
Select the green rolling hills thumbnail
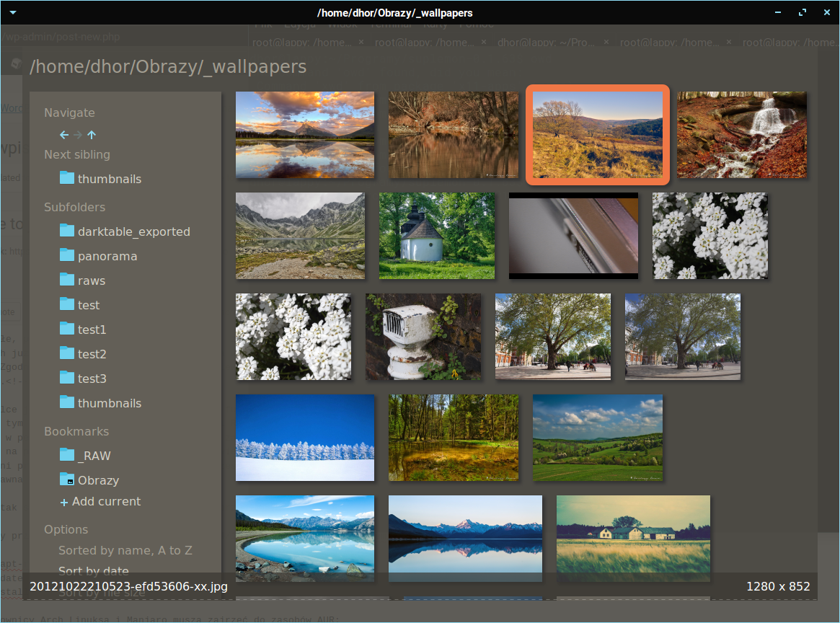coord(598,438)
